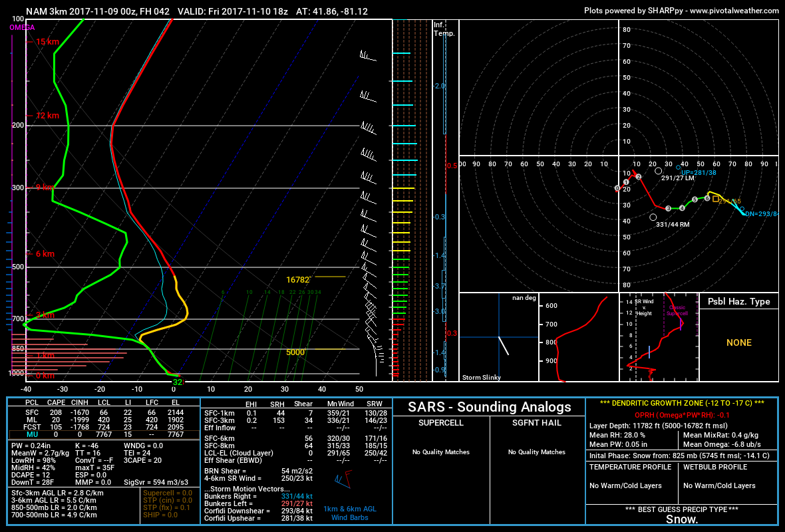
Task: Click the LCL-EL (Cloud Layer) row
Action: pyautogui.click(x=295, y=453)
